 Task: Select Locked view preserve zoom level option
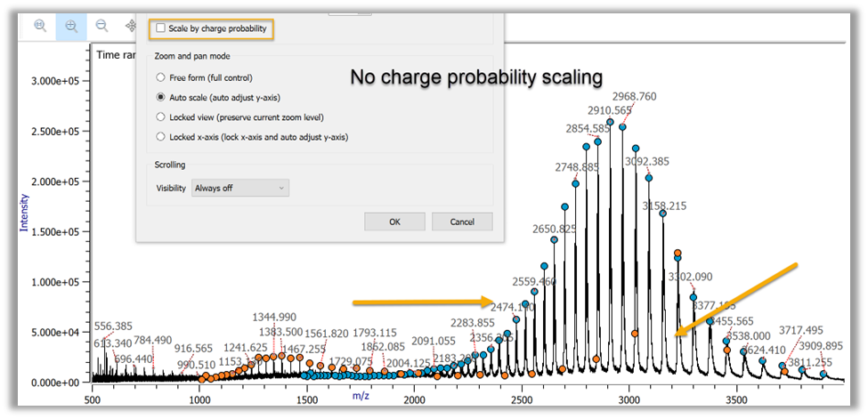point(160,117)
